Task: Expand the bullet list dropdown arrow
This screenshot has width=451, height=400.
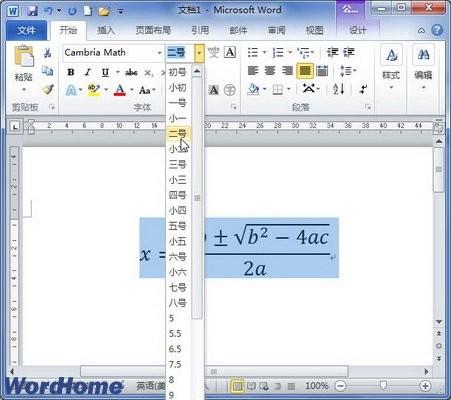Action: coord(265,53)
